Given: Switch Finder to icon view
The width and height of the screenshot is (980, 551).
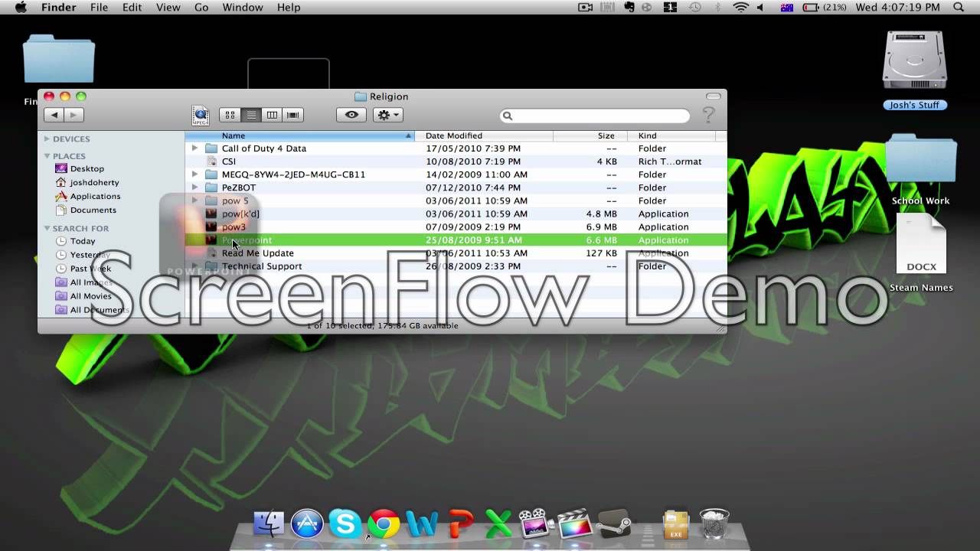Looking at the screenshot, I should tap(230, 115).
